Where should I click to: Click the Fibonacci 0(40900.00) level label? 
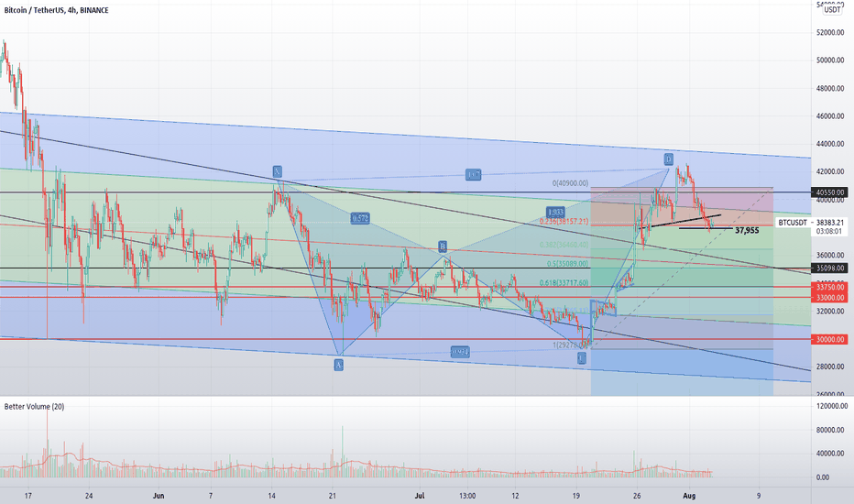click(x=570, y=183)
